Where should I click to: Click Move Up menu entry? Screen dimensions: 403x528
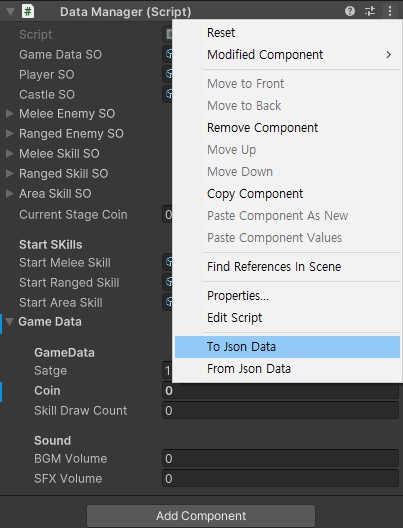point(287,150)
